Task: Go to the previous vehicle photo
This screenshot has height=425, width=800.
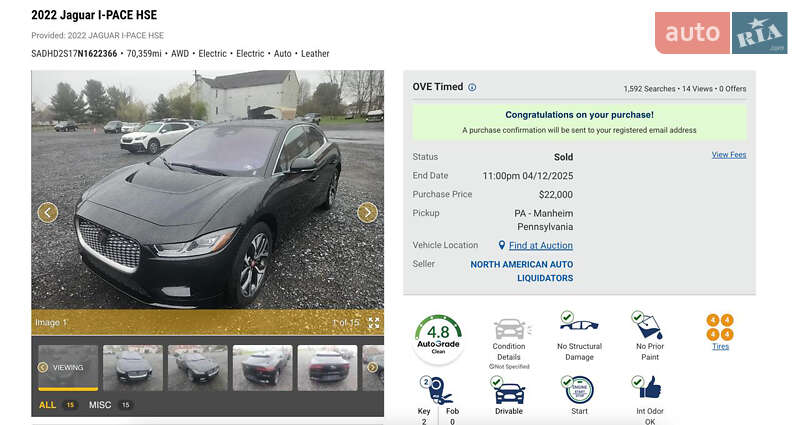Action: 48,212
